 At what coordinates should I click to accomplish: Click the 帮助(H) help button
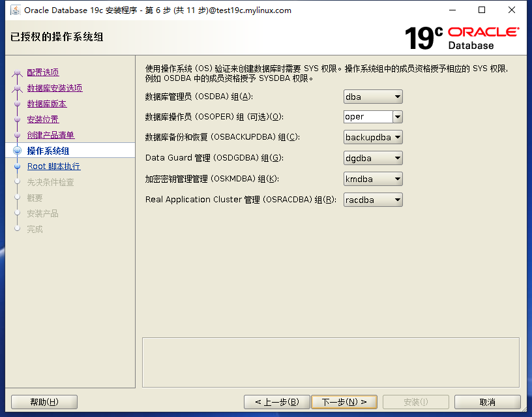pyautogui.click(x=44, y=402)
